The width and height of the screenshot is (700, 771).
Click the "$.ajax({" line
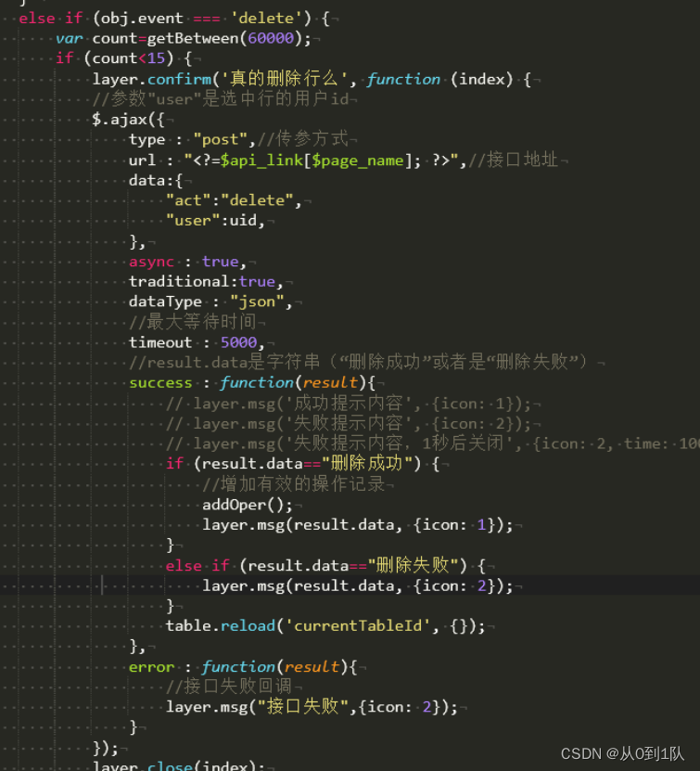pyautogui.click(x=128, y=120)
